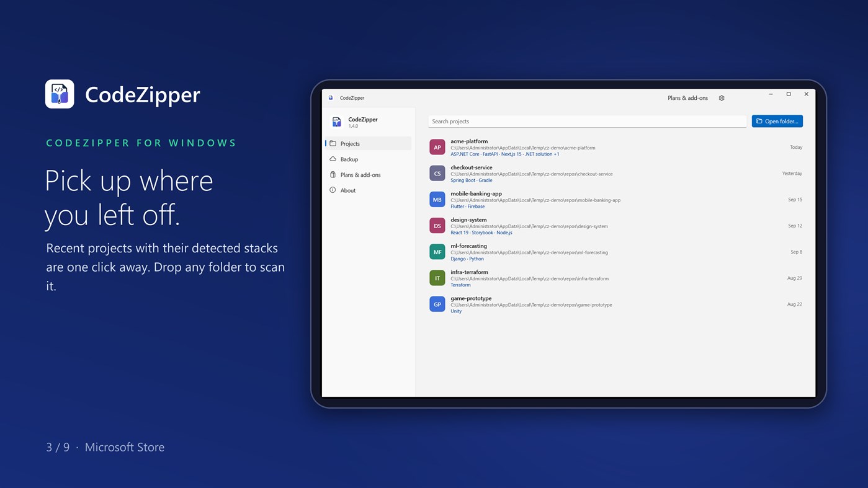Click the Next.js 15 stack tag

click(511, 154)
